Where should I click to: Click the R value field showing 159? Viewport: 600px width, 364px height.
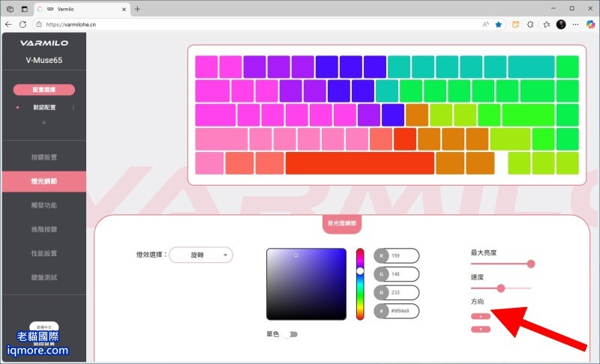tap(397, 256)
